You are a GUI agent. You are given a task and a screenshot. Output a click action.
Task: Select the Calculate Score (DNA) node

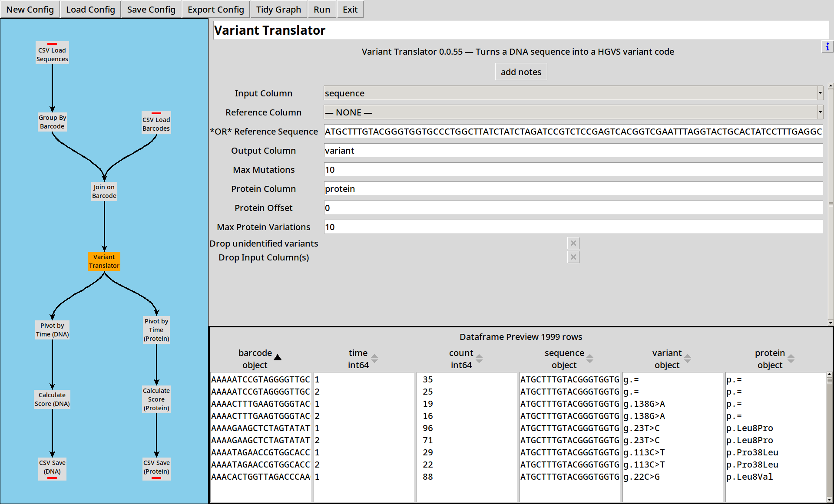click(x=52, y=399)
